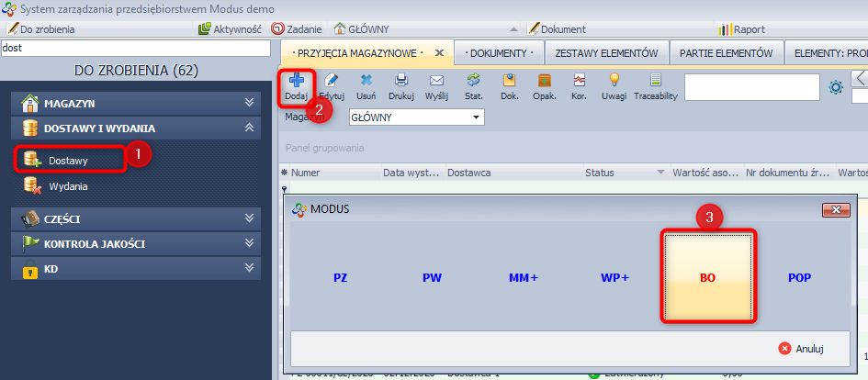The width and height of the screenshot is (868, 380).
Task: Close the MODUS dialog window
Action: click(x=837, y=209)
